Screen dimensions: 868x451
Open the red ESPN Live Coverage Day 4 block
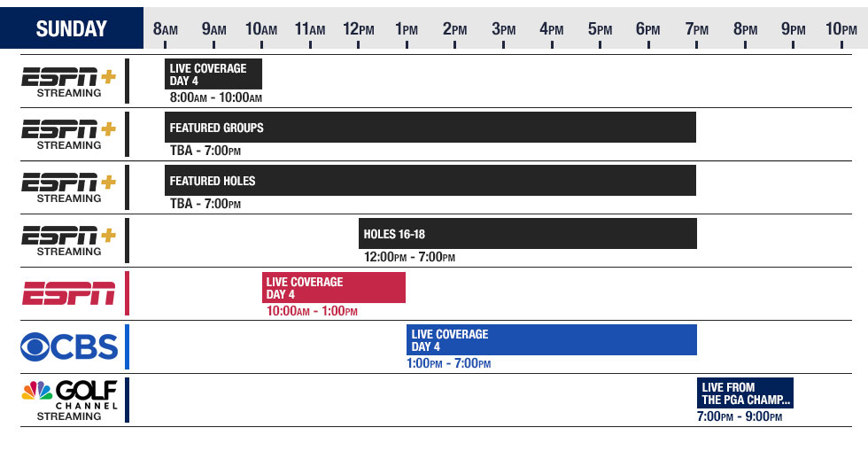[x=333, y=287]
